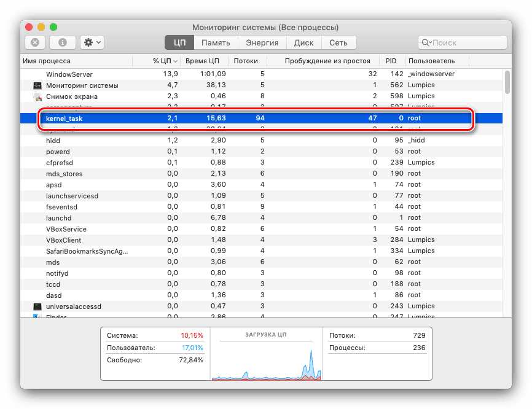The width and height of the screenshot is (532, 409).
Task: Sort processes by the PID column
Action: 391,61
